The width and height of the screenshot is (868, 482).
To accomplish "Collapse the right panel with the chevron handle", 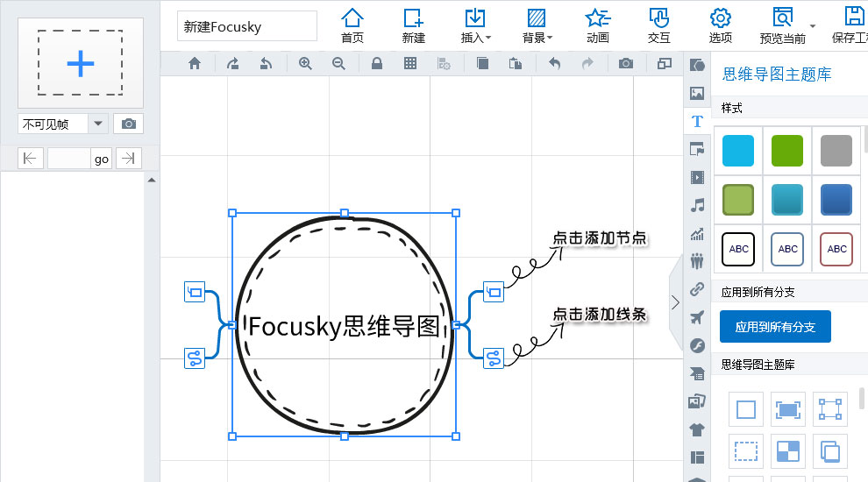I will click(675, 302).
